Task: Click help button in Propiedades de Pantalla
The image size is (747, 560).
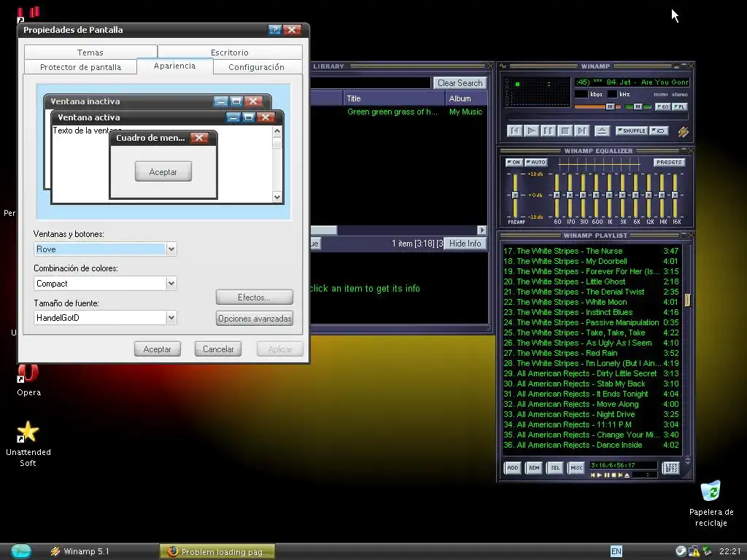Action: tap(275, 30)
